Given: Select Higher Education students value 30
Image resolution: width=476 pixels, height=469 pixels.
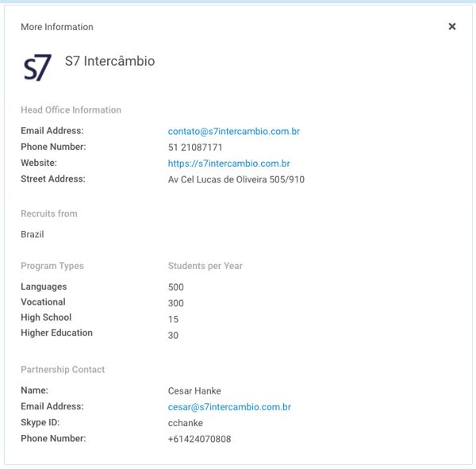Looking at the screenshot, I should (173, 336).
